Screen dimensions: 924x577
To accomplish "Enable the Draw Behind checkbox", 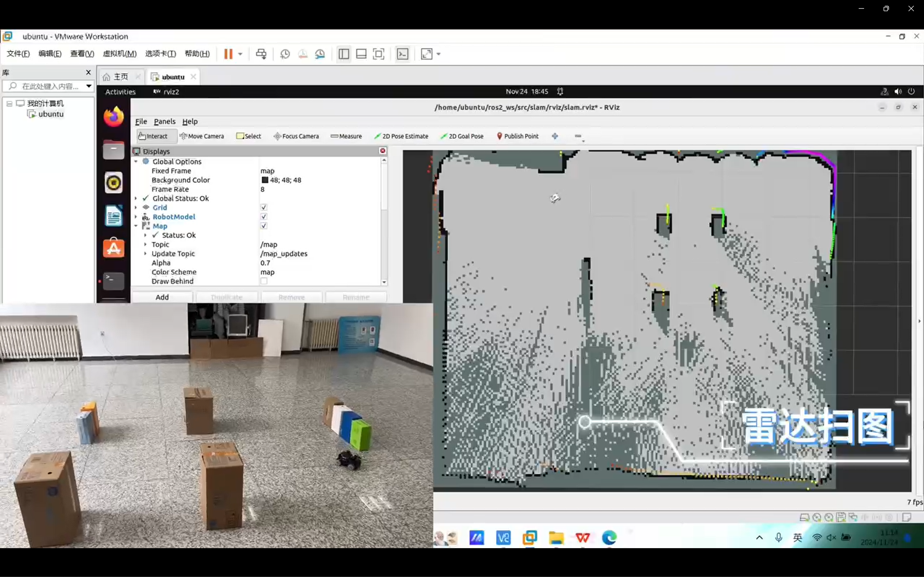I will [x=264, y=281].
